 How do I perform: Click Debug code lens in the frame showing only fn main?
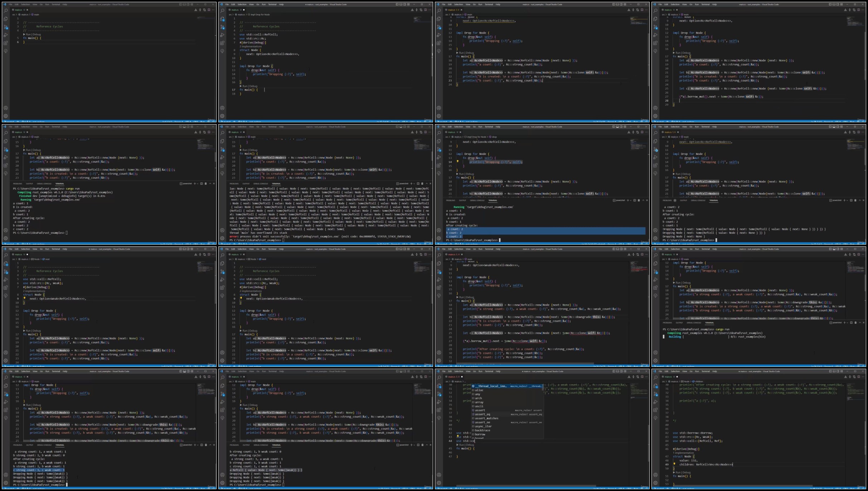(37, 34)
